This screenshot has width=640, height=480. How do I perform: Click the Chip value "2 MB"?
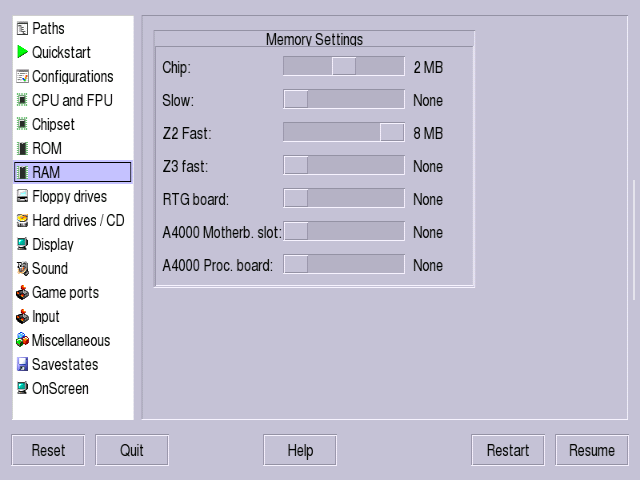point(428,67)
